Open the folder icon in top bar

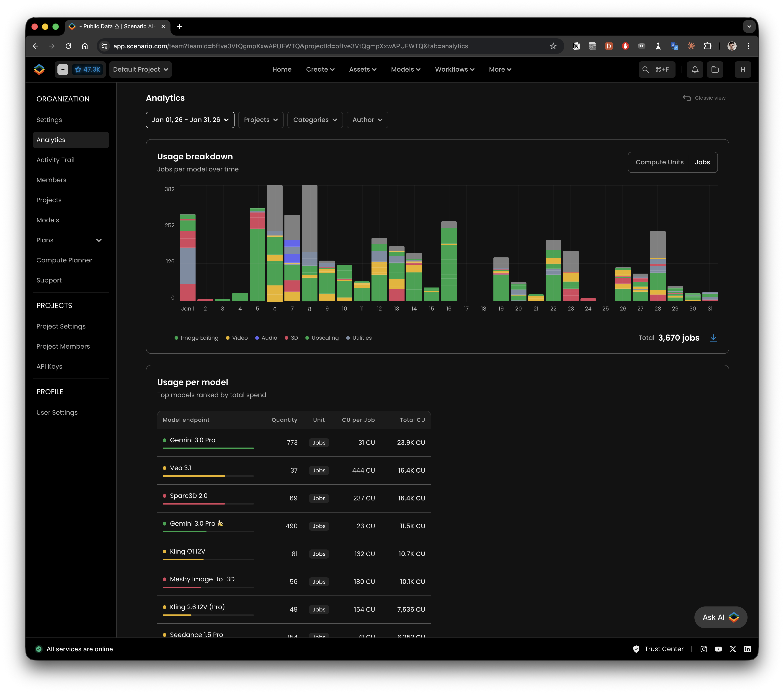(x=715, y=70)
